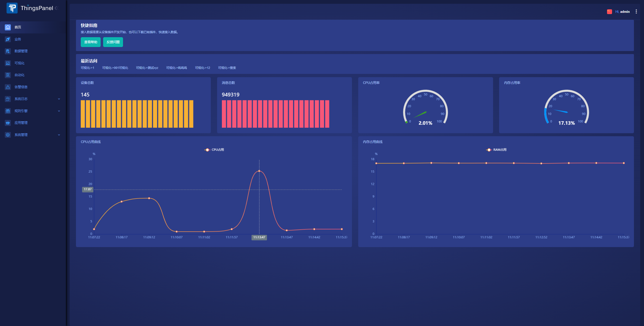This screenshot has width=644, height=326.
Task: Collapse sidebar with double-chevron icon
Action: 57,8
